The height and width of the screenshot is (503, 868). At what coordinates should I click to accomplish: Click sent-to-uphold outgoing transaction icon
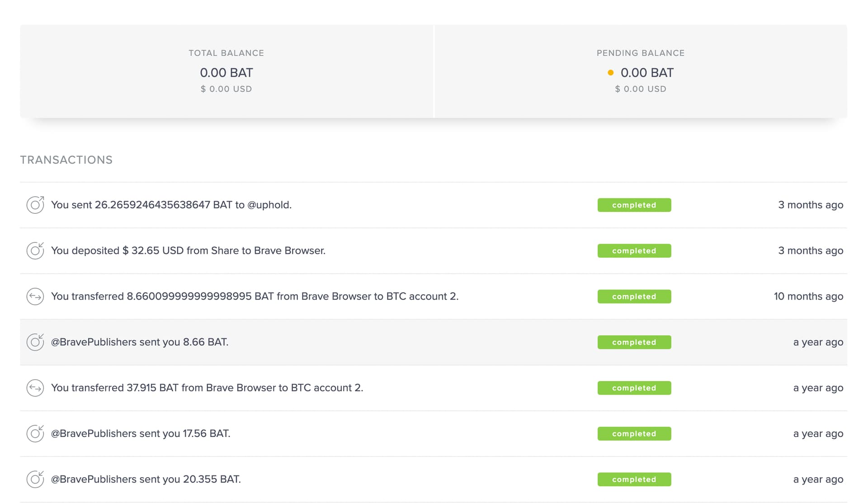35,205
